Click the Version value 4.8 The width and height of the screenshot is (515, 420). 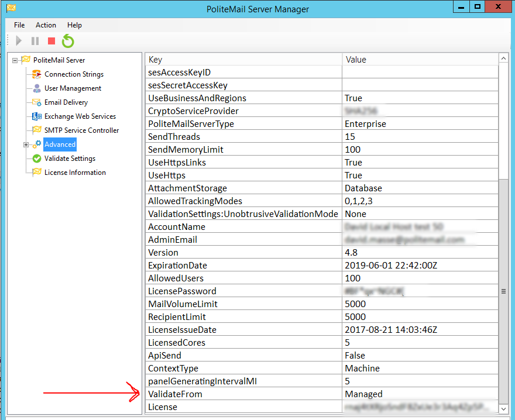point(420,253)
